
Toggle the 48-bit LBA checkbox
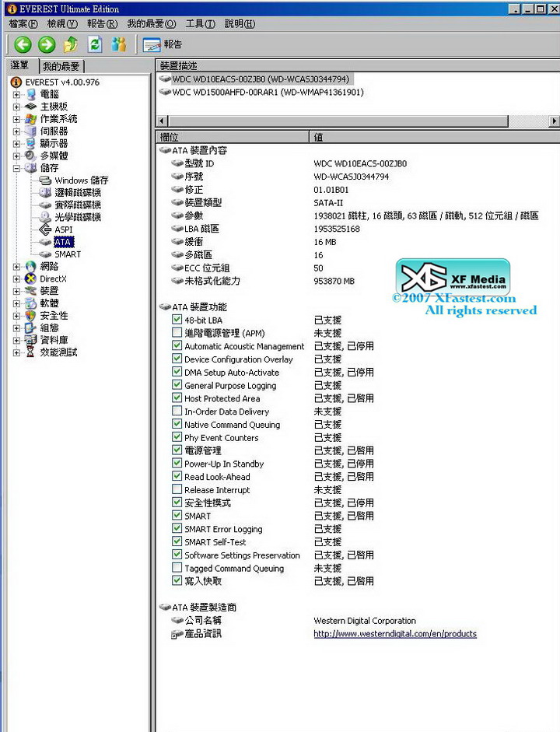(x=177, y=319)
